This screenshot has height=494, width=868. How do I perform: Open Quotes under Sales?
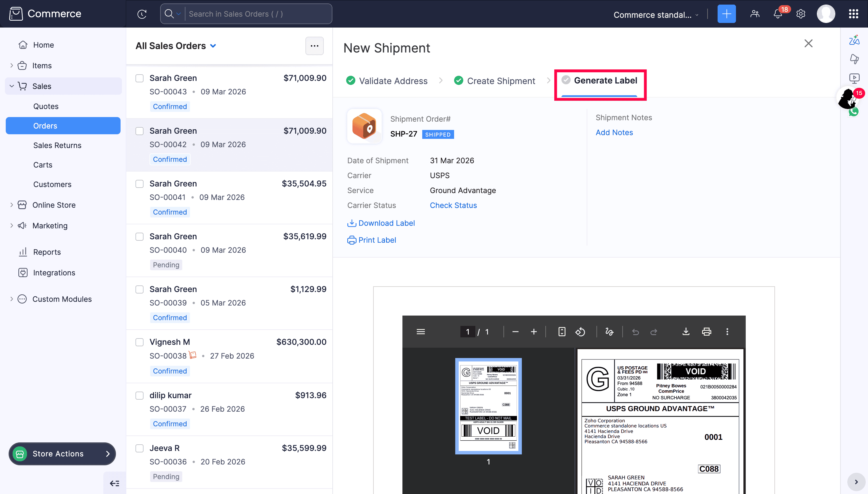46,106
